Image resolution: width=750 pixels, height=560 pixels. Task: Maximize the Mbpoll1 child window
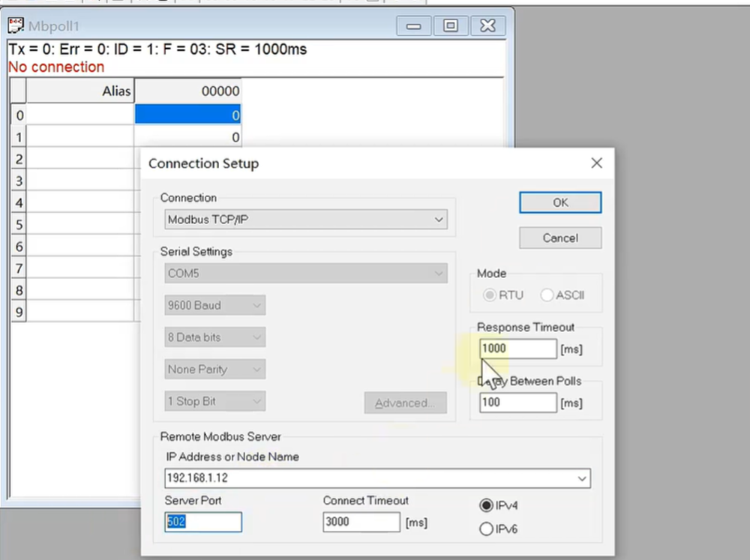[450, 26]
